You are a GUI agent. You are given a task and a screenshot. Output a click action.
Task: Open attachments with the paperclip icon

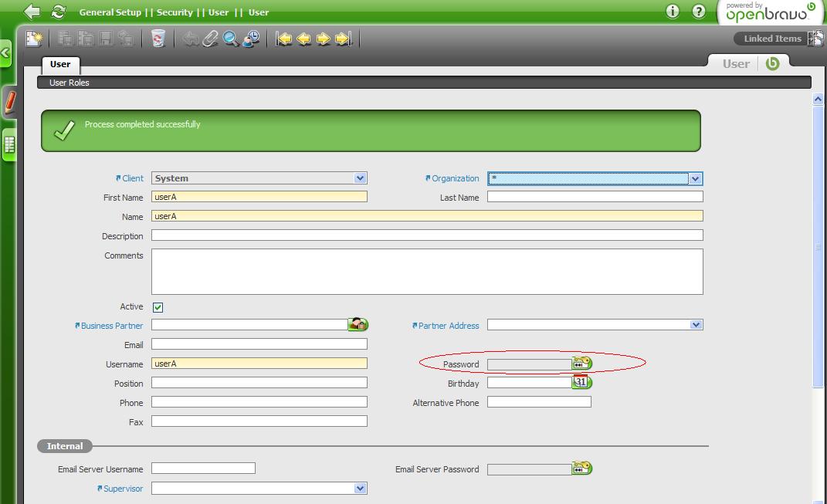pyautogui.click(x=210, y=39)
